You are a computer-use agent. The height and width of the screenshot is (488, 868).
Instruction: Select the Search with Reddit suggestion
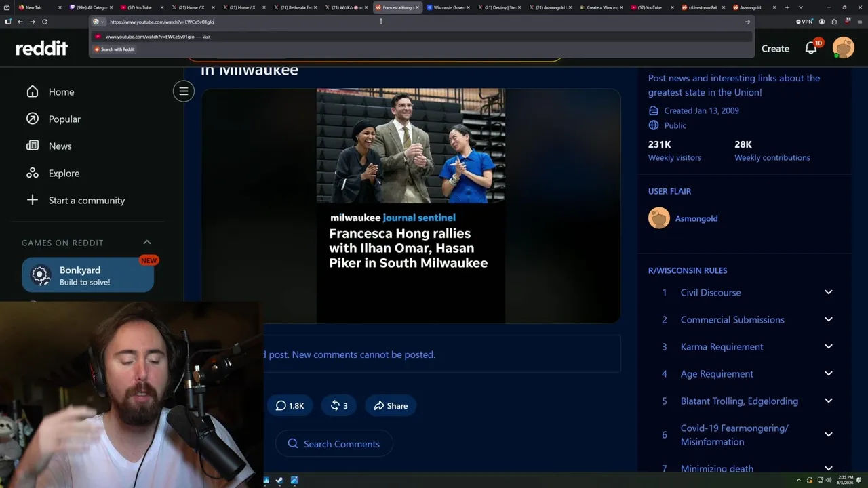point(114,49)
